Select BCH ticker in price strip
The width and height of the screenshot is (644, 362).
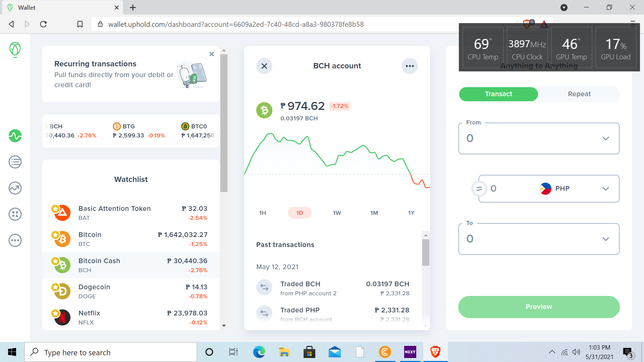click(71, 131)
